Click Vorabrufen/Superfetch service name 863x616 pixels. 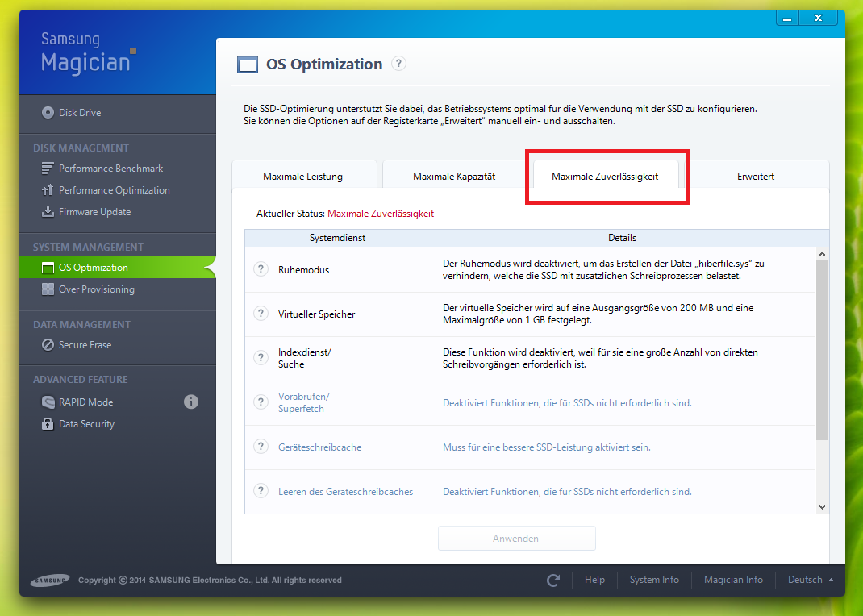click(x=304, y=402)
